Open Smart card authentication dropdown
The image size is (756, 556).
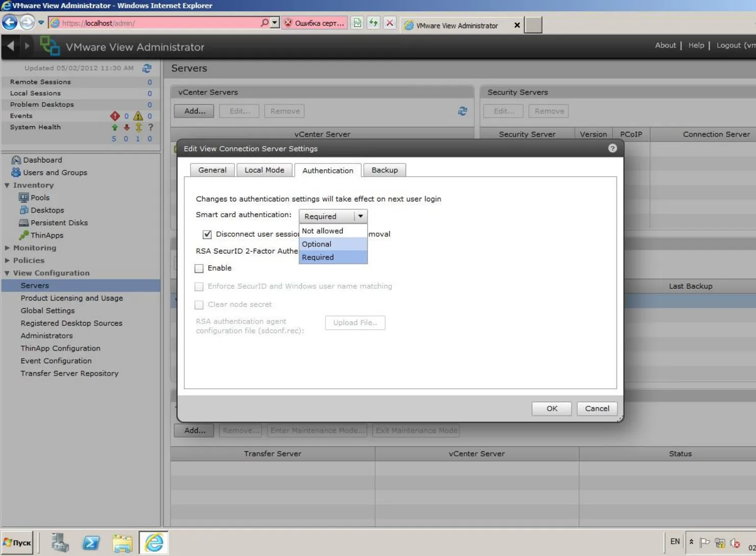coord(333,216)
